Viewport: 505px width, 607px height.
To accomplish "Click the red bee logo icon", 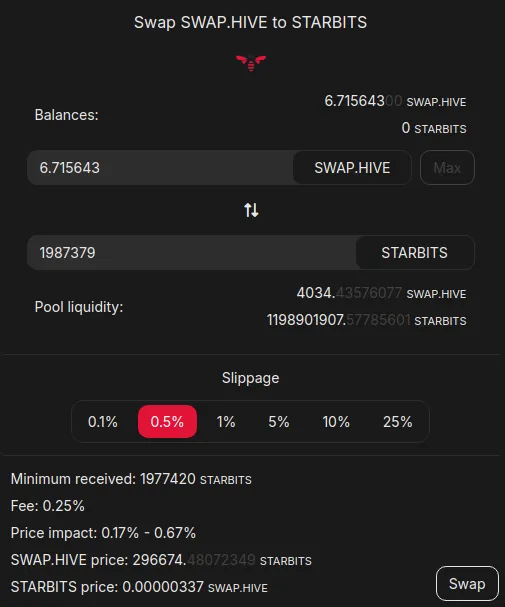I will [251, 63].
